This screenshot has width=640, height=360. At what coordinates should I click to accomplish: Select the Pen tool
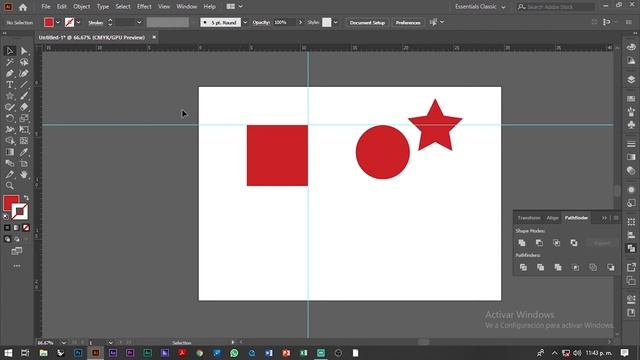click(10, 73)
